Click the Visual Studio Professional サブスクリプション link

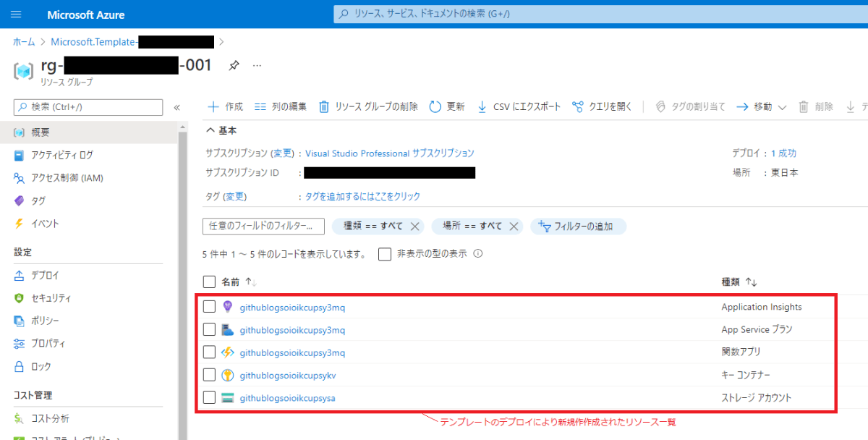[390, 153]
